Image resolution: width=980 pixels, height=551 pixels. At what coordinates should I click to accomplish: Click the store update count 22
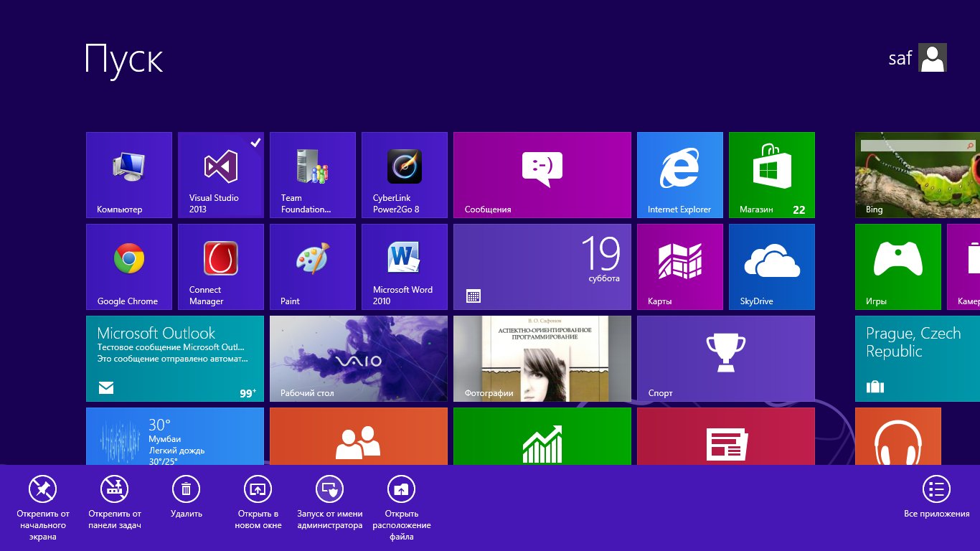point(799,210)
